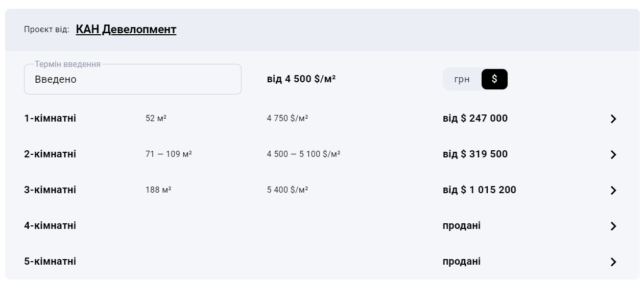Click the від 4 500 $/м² heading
Viewport: 644px width, 302px height.
[x=301, y=79]
